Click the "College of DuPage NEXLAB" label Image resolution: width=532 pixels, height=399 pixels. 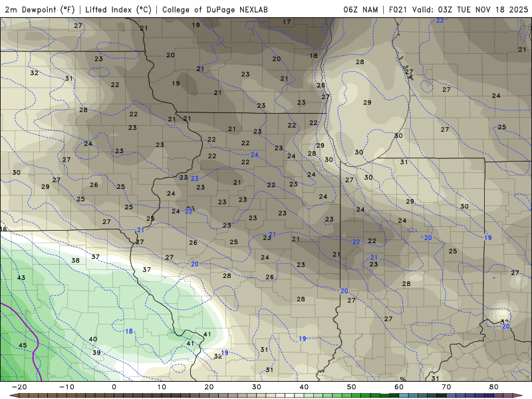click(x=215, y=9)
